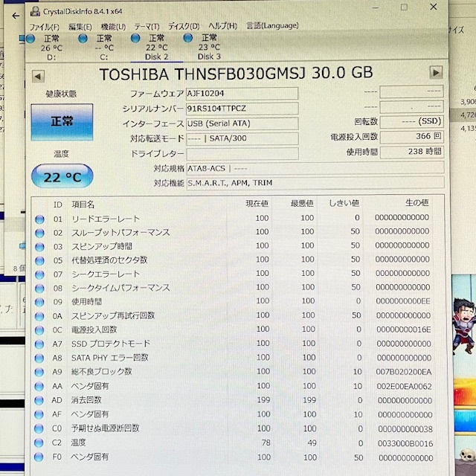Click status icon for 0C 電源投入回数 row
The image size is (476, 476).
click(39, 330)
